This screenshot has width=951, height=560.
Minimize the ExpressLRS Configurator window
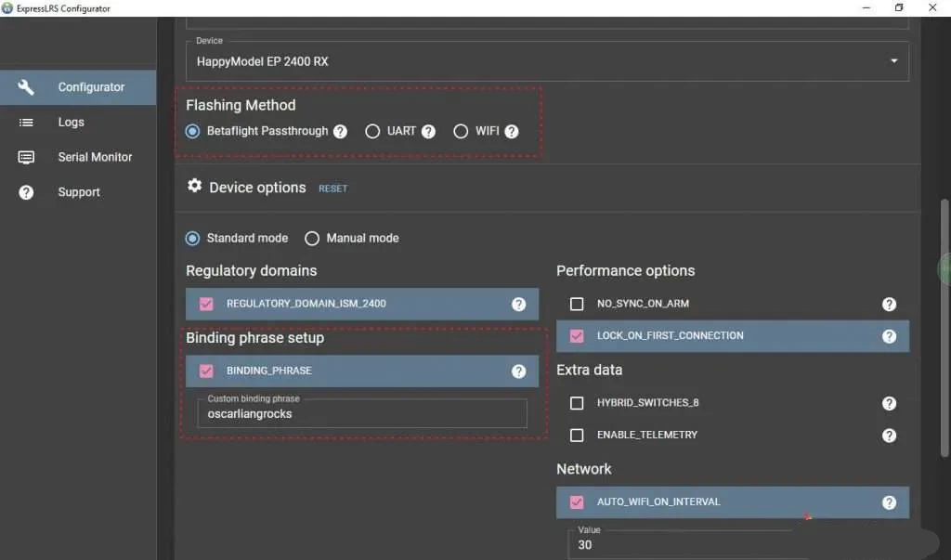click(866, 7)
